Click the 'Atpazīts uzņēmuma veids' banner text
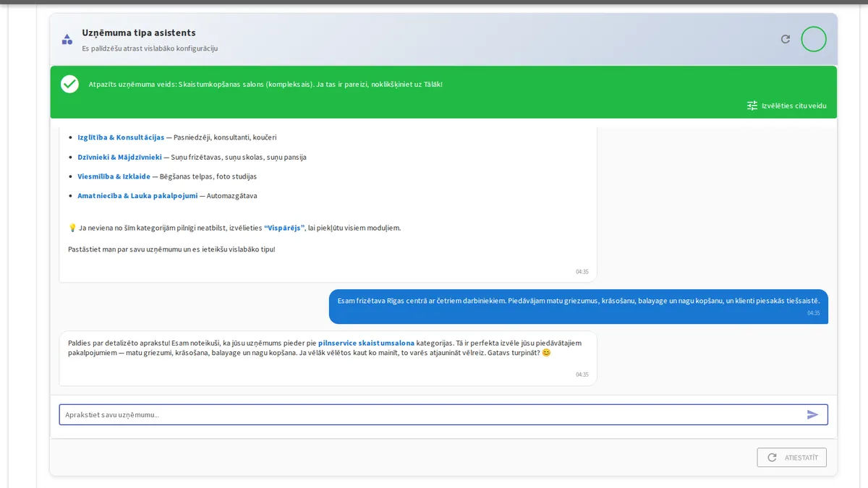This screenshot has height=488, width=868. (x=265, y=84)
